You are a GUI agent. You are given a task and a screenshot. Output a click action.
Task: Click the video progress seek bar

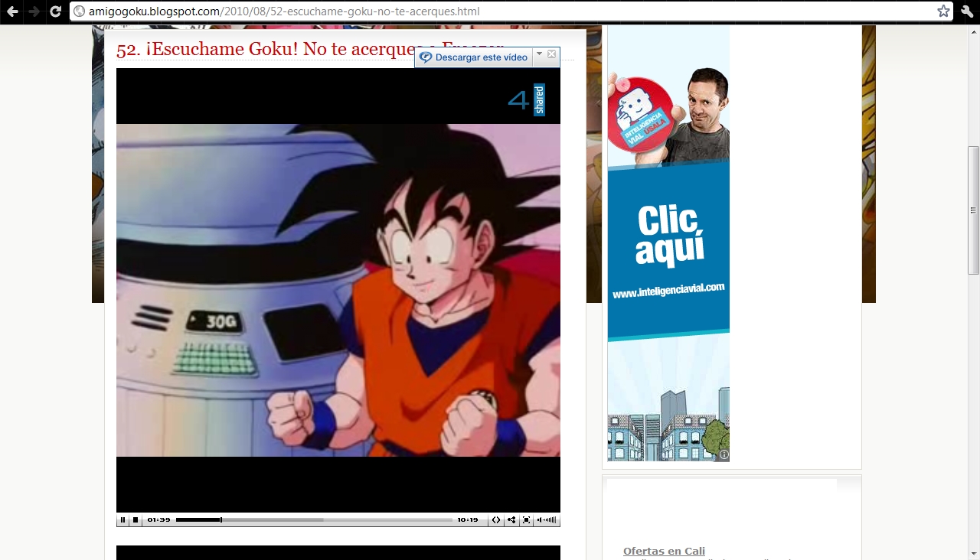pyautogui.click(x=314, y=520)
